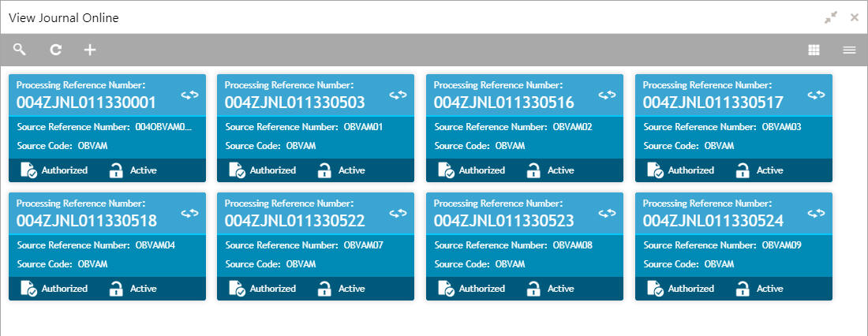This screenshot has height=336, width=868.
Task: Click Authorized document icon on card 004ZJNL011330518
Action: [28, 289]
